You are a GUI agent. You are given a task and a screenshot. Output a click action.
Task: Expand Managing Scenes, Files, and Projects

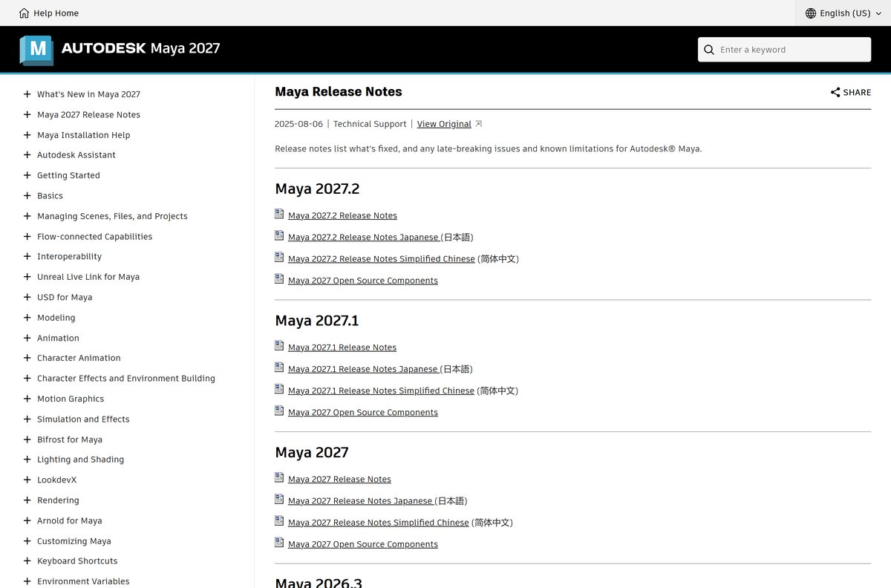(27, 216)
